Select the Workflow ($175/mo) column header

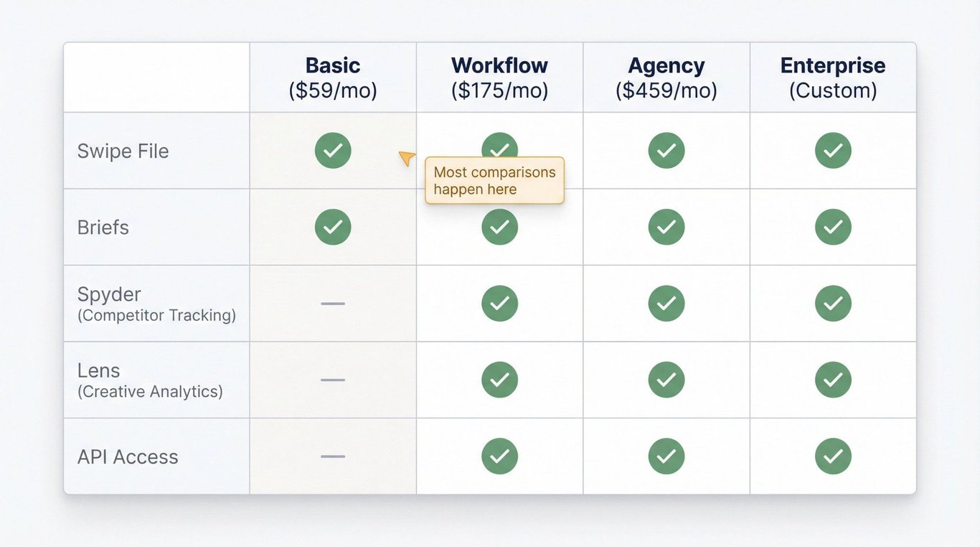[x=499, y=78]
